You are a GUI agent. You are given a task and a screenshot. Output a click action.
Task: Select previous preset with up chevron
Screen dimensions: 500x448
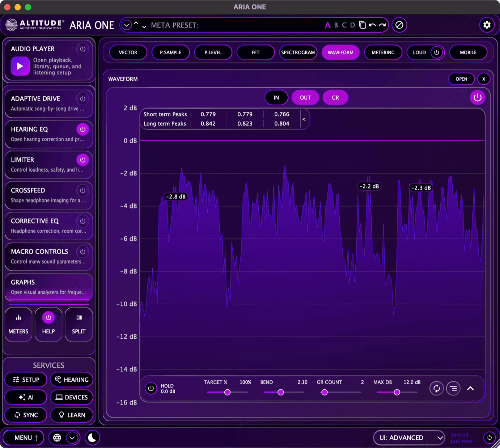tap(136, 23)
